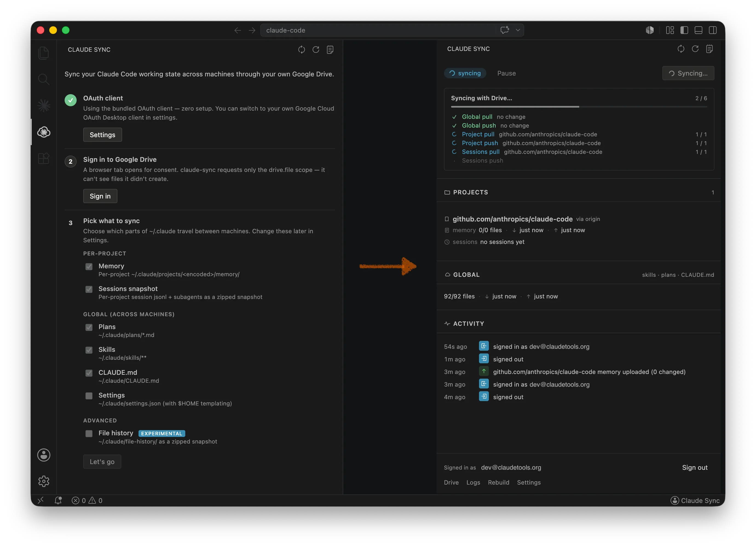
Task: Open the Manage gear icon
Action: pyautogui.click(x=44, y=481)
